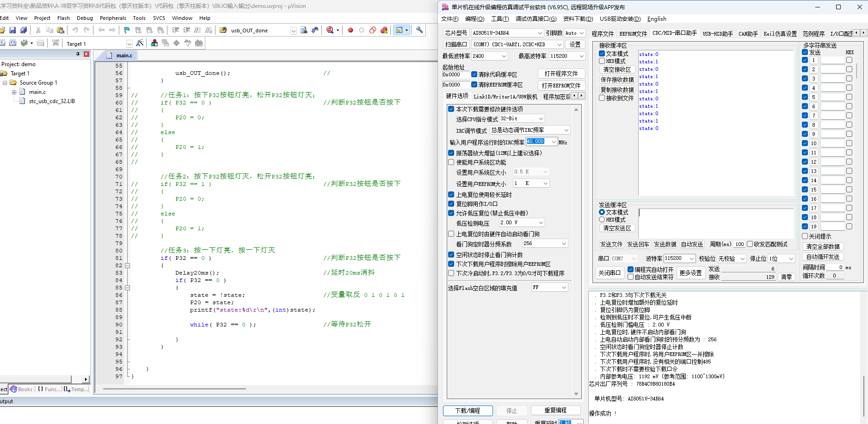Image resolution: width=868 pixels, height=424 pixels.
Task: Uncheck 清除代码缓冲区 checkbox
Action: pos(474,74)
